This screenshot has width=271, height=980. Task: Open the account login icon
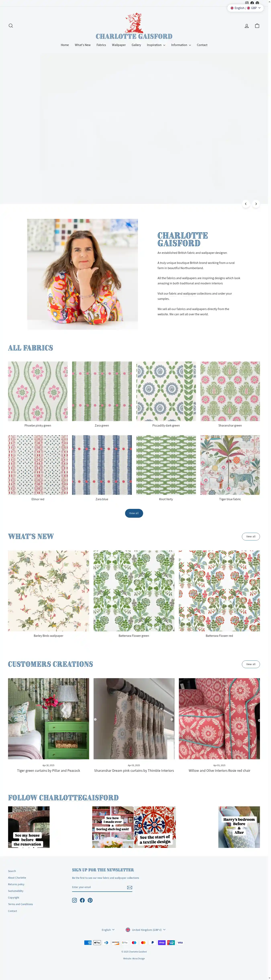coord(247,26)
